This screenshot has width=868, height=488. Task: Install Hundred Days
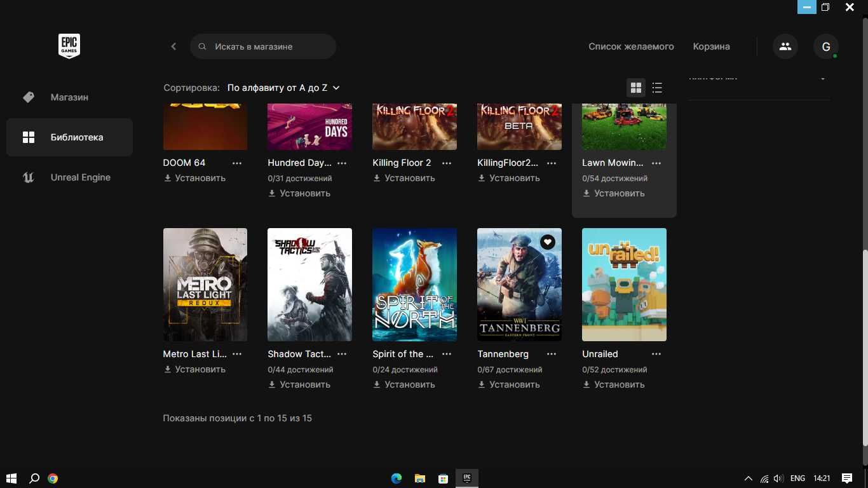[x=299, y=193]
